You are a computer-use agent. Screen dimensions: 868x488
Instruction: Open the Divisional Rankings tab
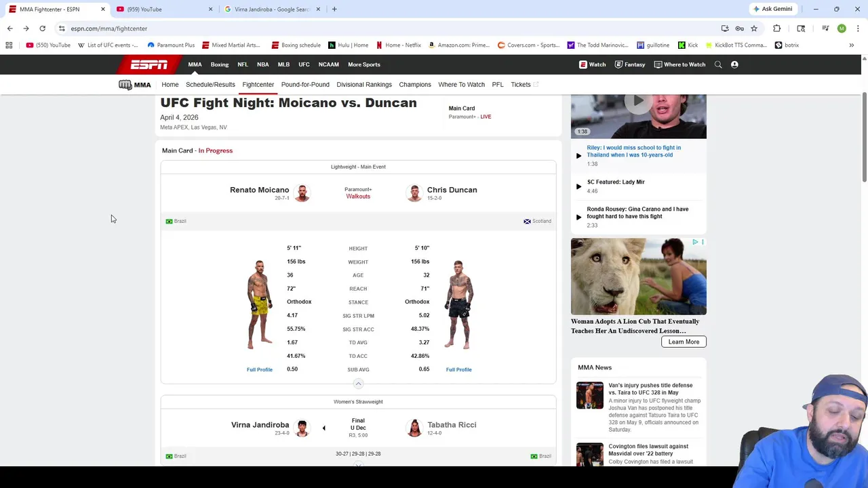(364, 85)
